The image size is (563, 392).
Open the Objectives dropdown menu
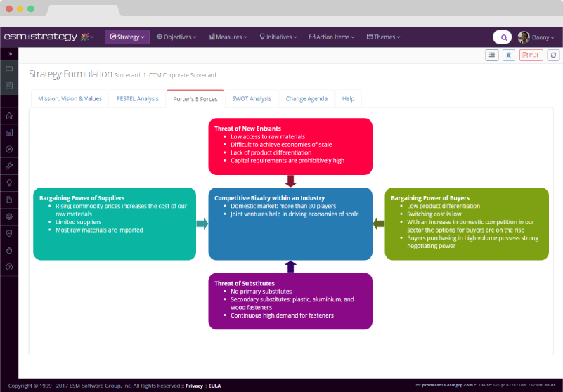click(176, 37)
